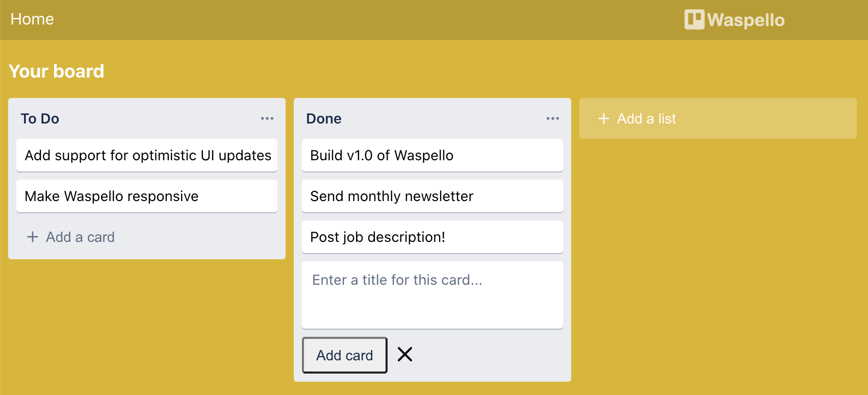
Task: Open the To Do list options menu
Action: 267,118
